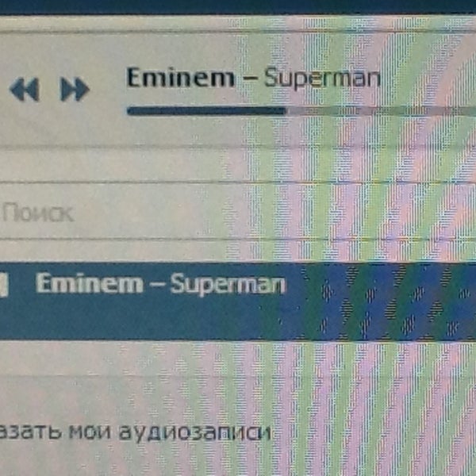Click artist Eminem in the highlighted track row
This screenshot has height=476, width=476.
click(90, 283)
